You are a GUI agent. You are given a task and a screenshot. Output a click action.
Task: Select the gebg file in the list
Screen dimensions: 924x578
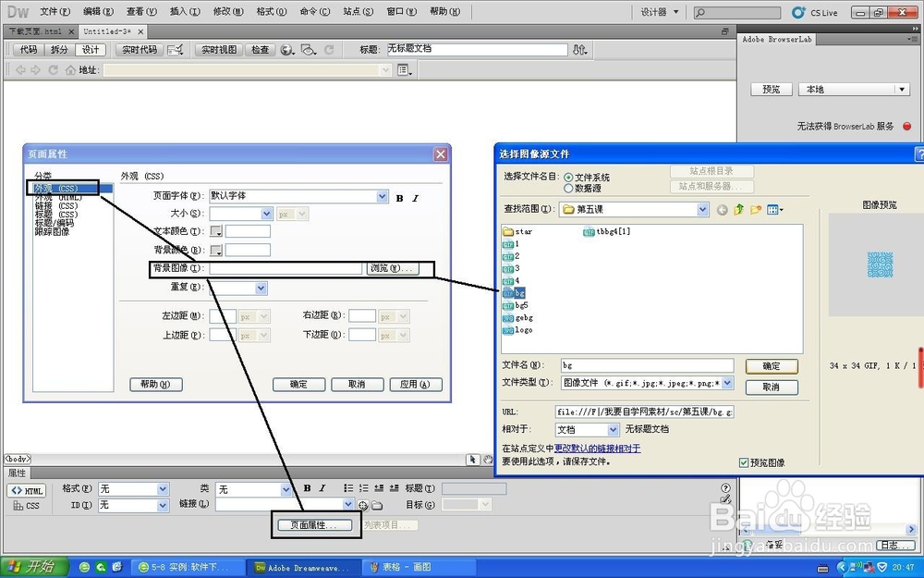click(x=518, y=318)
